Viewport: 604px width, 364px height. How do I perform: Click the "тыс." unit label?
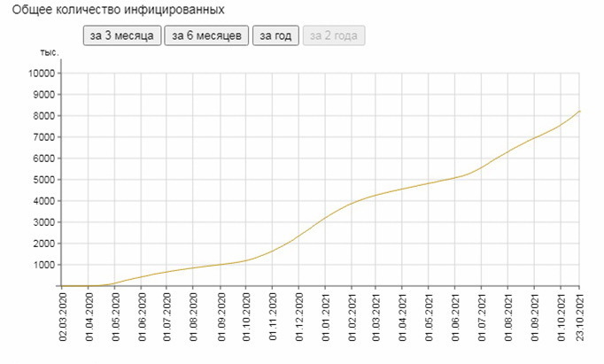pos(50,52)
